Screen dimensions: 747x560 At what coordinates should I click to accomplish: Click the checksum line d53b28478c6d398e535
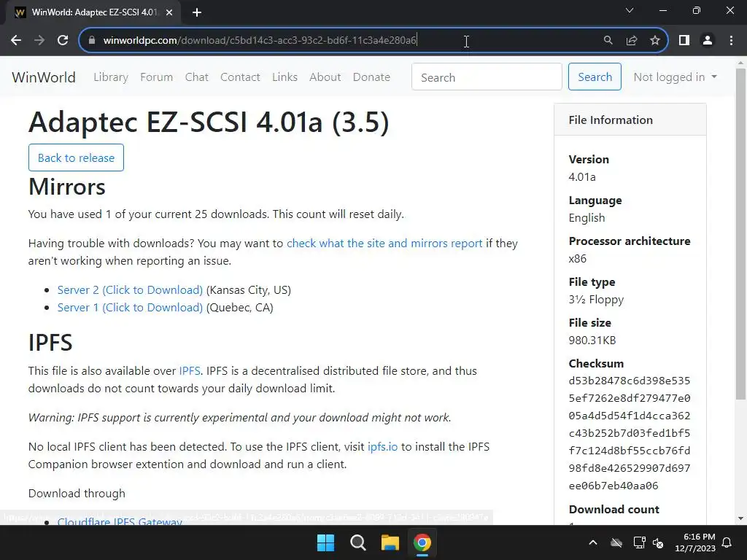[x=630, y=381]
